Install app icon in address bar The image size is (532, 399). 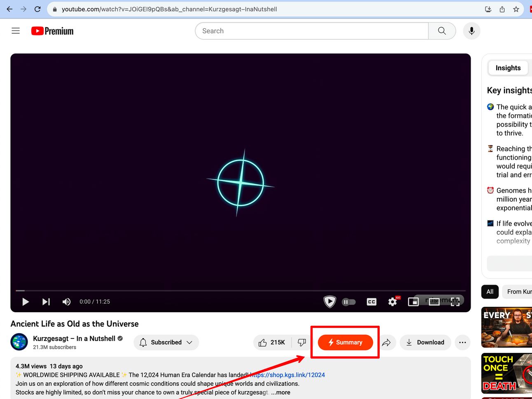[x=488, y=9]
